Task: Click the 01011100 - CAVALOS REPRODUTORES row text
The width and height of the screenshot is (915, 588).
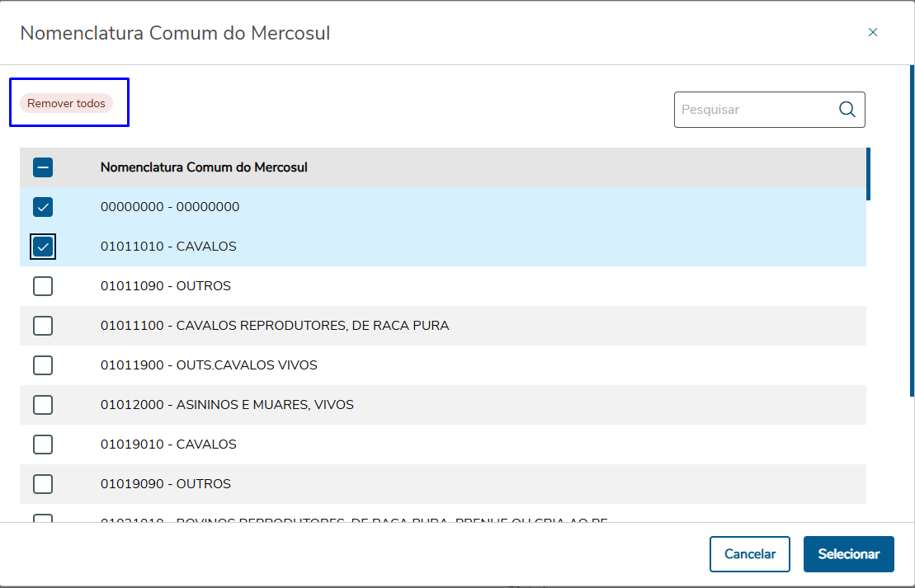Action: tap(275, 326)
